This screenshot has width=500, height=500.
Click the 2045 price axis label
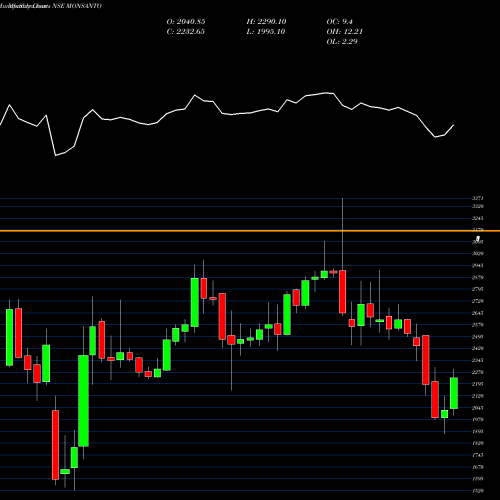coord(478,408)
